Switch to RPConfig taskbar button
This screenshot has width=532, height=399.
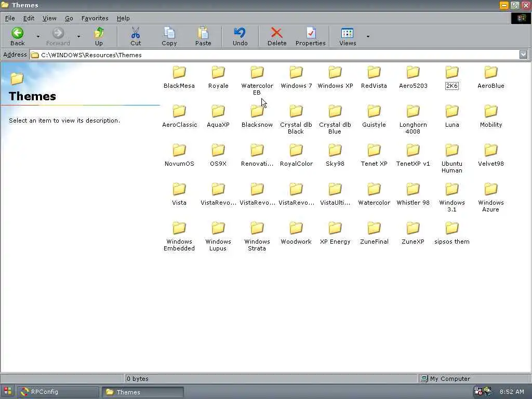tap(58, 392)
